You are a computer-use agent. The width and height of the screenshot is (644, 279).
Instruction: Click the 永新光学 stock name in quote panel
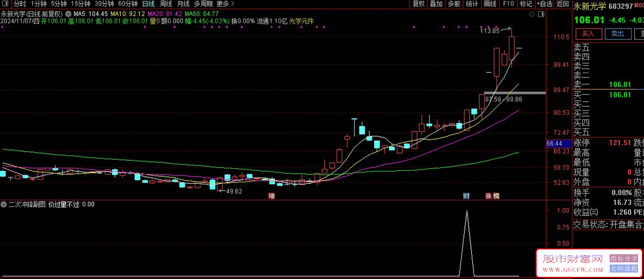(590, 6)
